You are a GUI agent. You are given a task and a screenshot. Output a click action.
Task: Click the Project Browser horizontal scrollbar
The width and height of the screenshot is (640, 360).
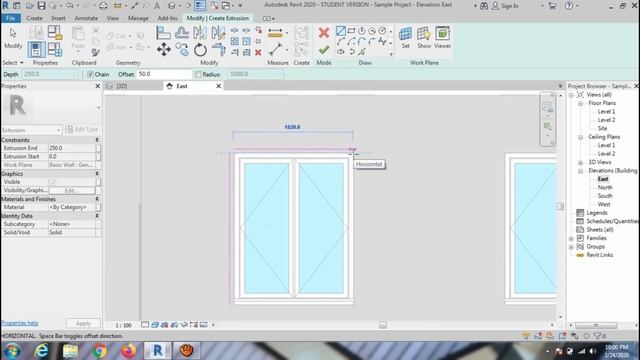[596, 325]
